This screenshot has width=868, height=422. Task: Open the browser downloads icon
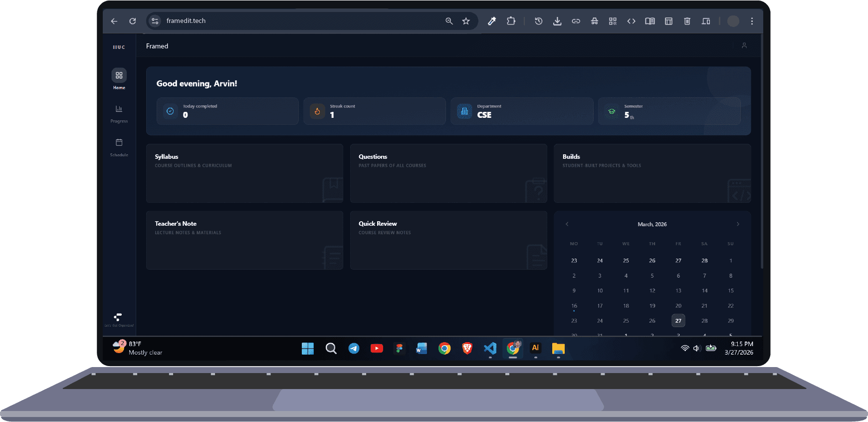coord(557,21)
